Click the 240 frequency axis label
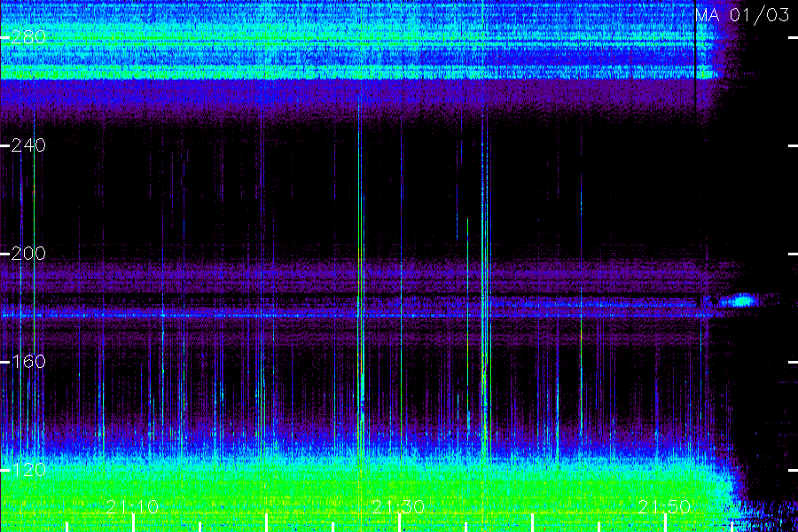 coord(28,145)
